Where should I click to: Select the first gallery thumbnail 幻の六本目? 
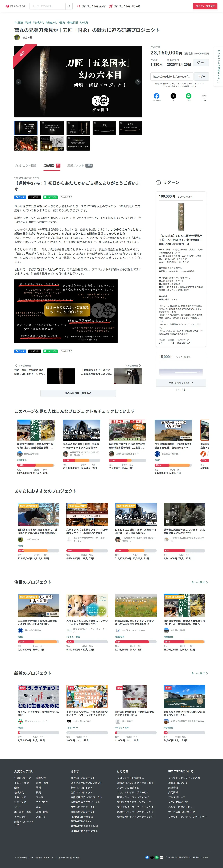26,128
